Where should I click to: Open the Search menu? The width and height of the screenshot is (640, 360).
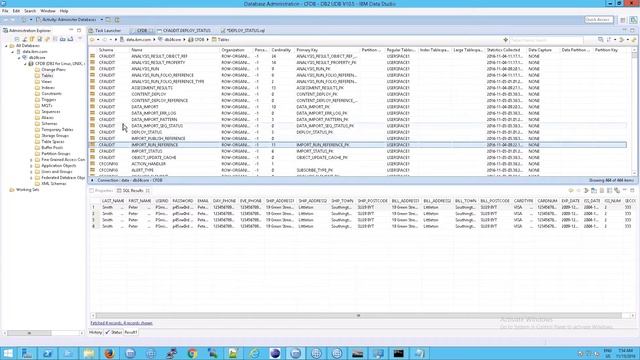(30, 11)
